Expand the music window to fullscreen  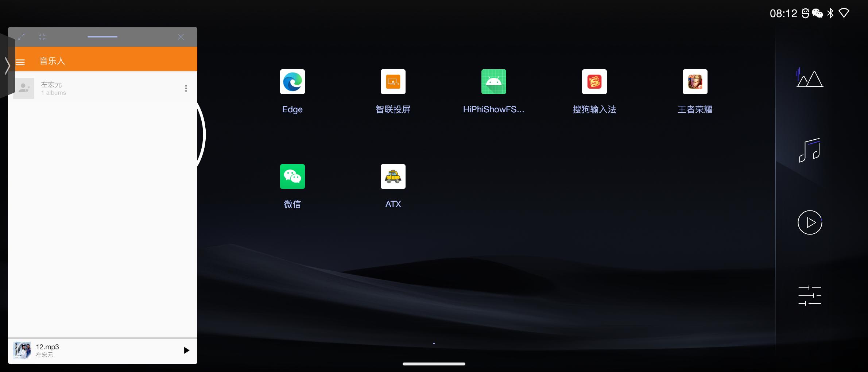(x=22, y=36)
